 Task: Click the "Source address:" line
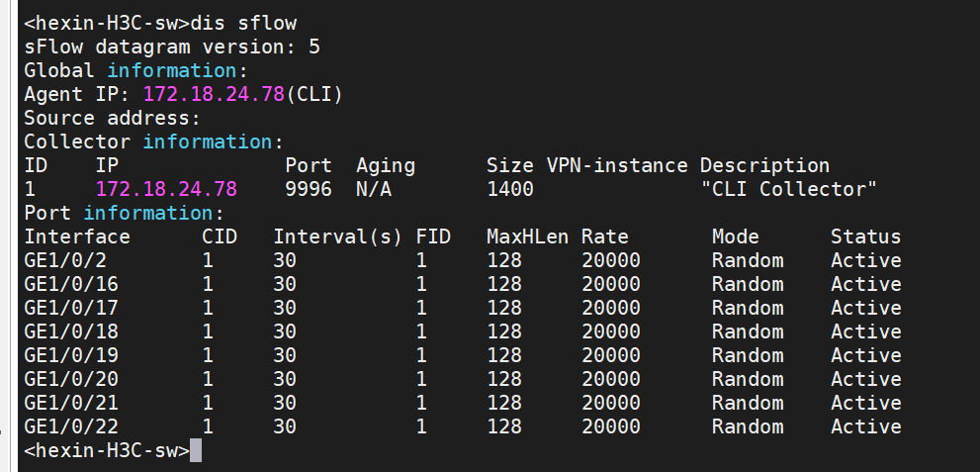click(x=113, y=118)
